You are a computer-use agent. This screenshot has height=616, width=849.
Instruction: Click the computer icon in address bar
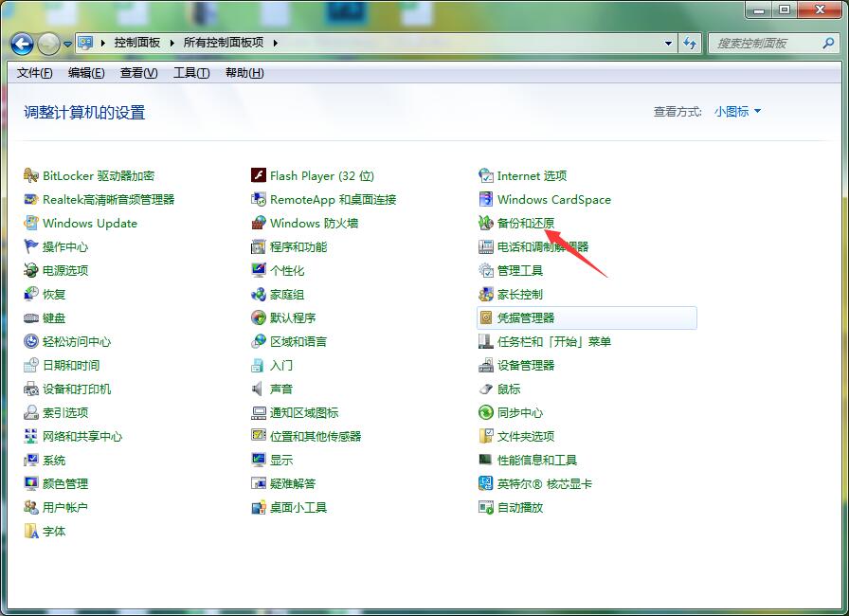[85, 43]
